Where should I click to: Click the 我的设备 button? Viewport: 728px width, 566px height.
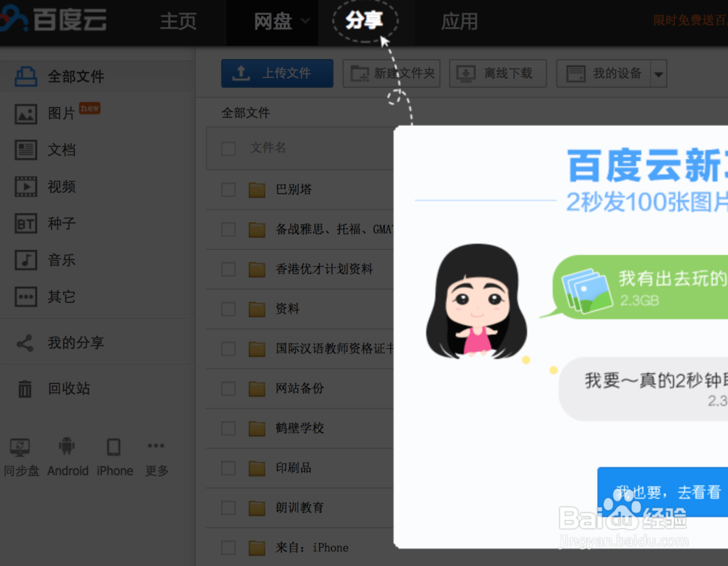(604, 74)
